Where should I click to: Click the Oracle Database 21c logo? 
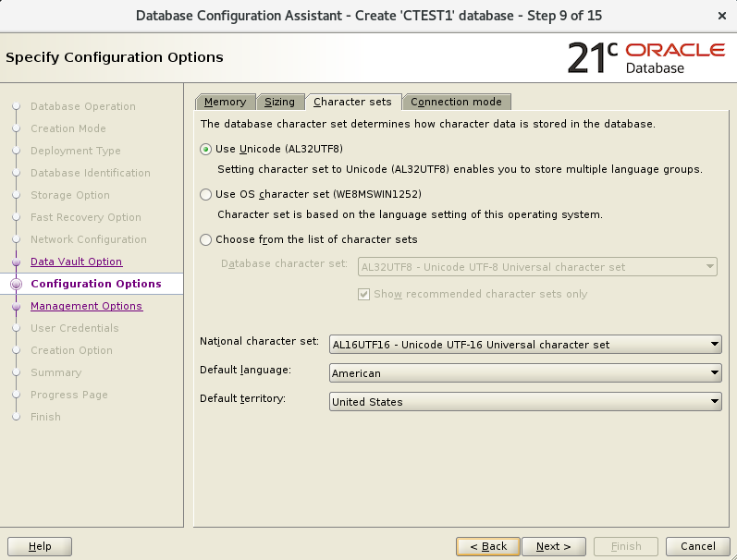coord(646,58)
